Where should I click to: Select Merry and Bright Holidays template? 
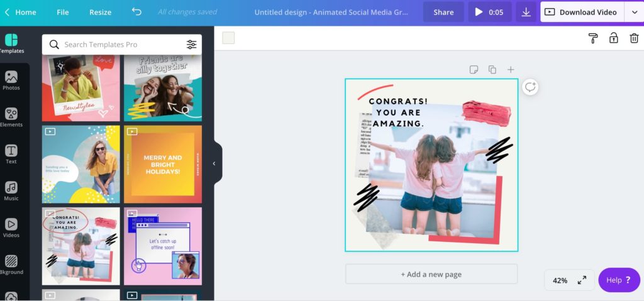[x=163, y=164]
